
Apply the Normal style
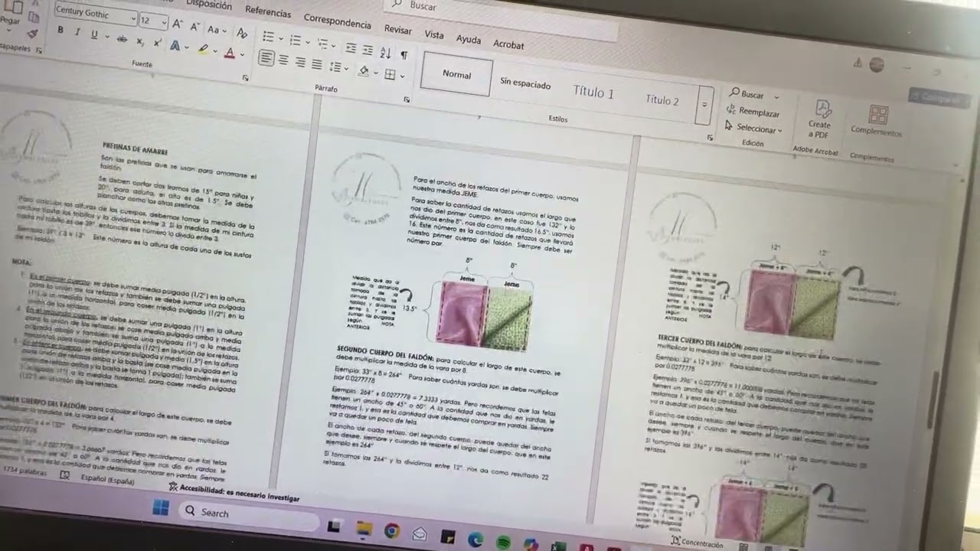pyautogui.click(x=456, y=74)
